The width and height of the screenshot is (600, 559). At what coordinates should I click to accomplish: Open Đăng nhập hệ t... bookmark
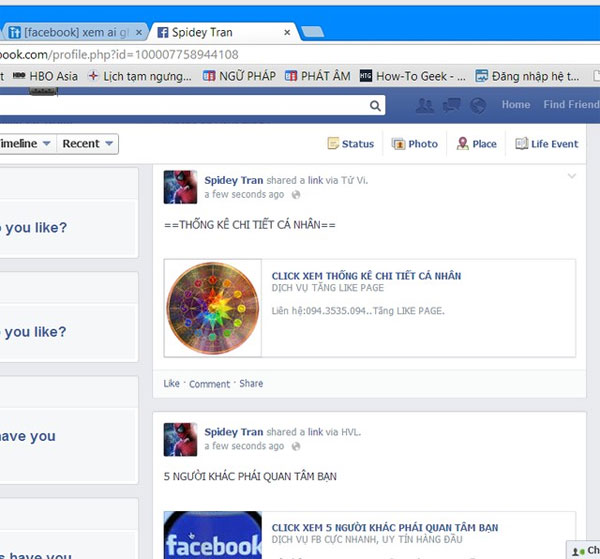click(527, 76)
